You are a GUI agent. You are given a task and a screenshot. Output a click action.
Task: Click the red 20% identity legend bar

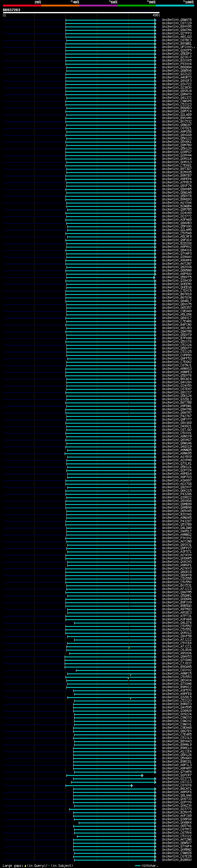(22, 6)
